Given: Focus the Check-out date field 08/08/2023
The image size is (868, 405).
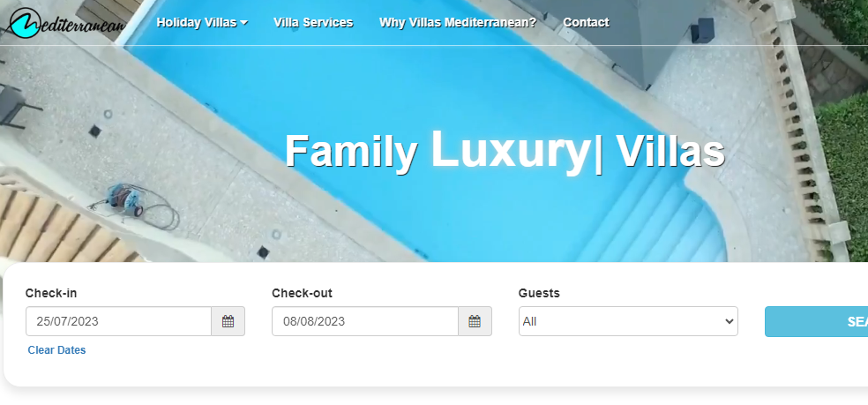Looking at the screenshot, I should [365, 321].
